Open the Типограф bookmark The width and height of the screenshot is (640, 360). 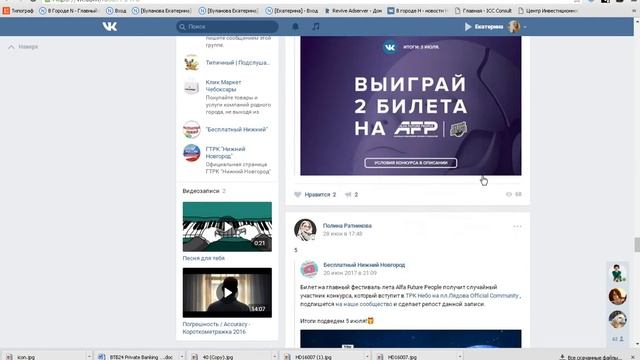(x=18, y=11)
